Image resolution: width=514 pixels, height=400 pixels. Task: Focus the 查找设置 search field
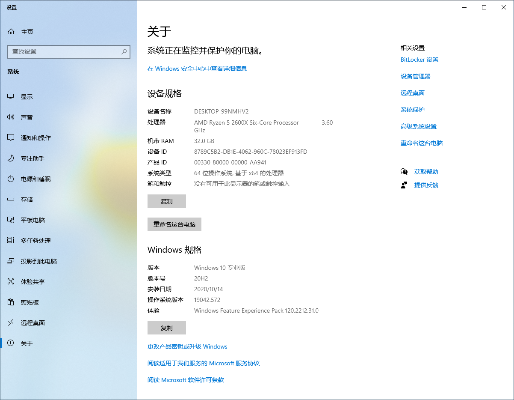[68, 52]
